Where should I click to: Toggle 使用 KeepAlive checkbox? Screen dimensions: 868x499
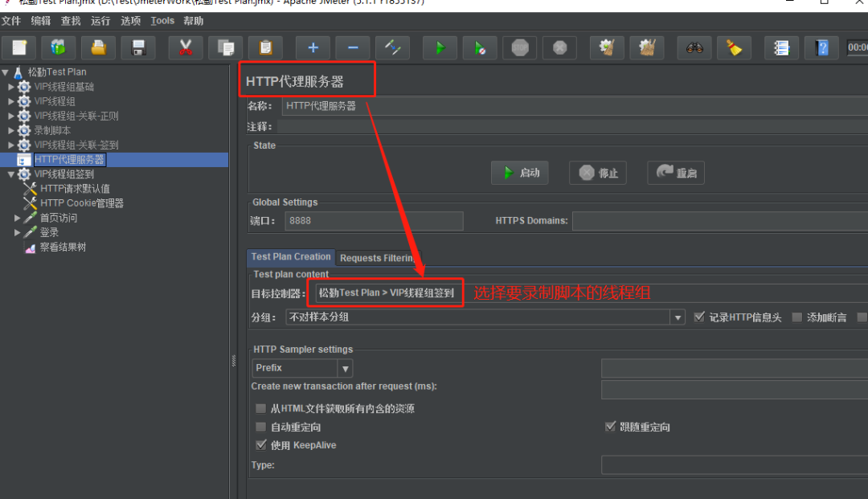[x=261, y=445]
